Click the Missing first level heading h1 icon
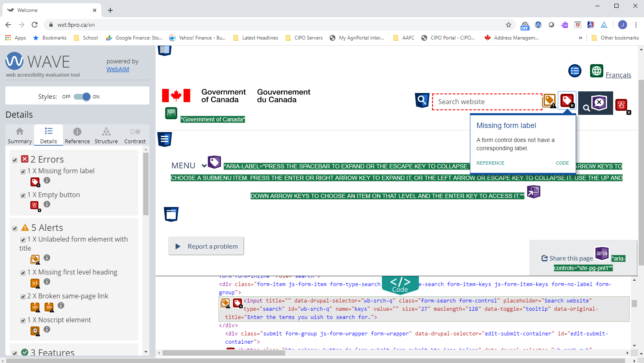This screenshot has width=644, height=363. coord(35,283)
